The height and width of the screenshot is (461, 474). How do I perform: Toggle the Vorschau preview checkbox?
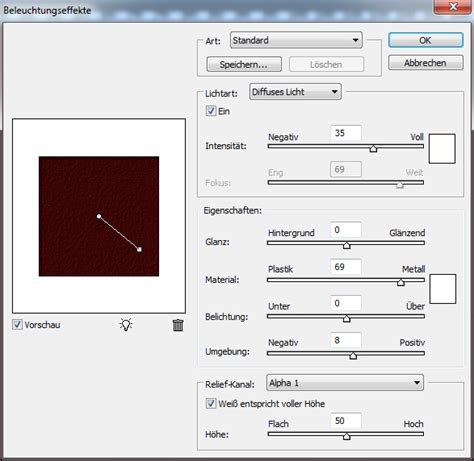(17, 324)
